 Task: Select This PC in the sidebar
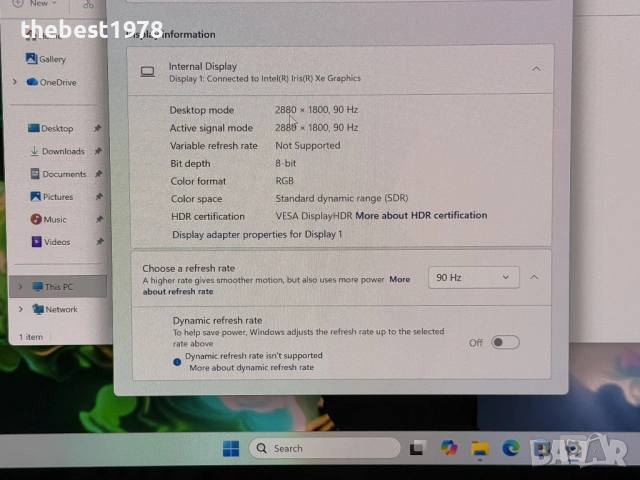[x=58, y=287]
